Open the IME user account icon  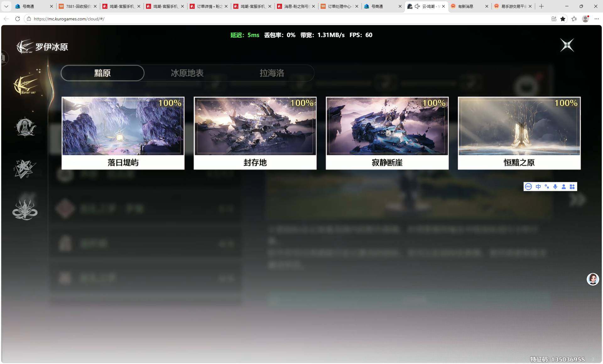point(564,187)
